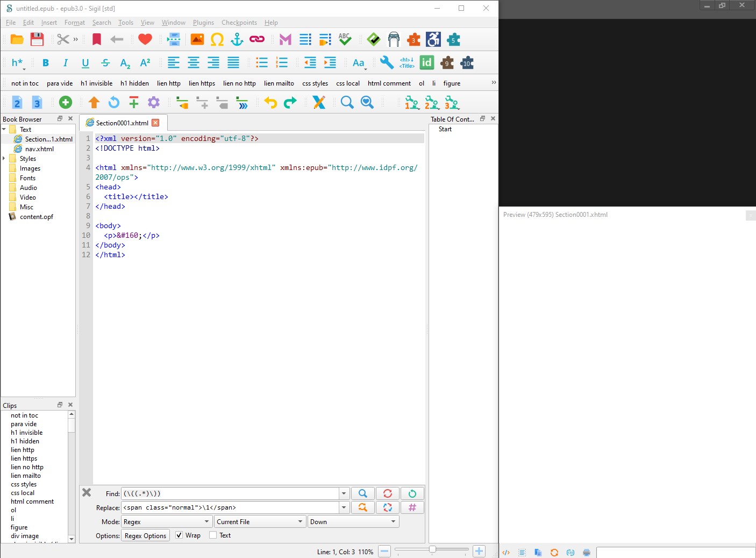
Task: Click the 'css styles' clip button
Action: click(315, 83)
